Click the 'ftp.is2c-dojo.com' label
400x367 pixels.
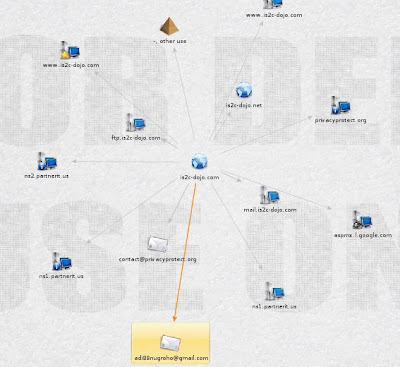click(136, 138)
